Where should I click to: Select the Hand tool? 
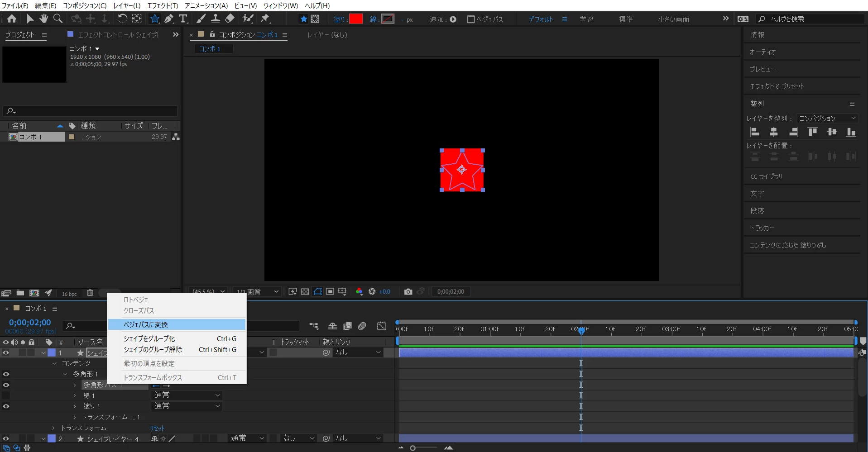click(43, 19)
